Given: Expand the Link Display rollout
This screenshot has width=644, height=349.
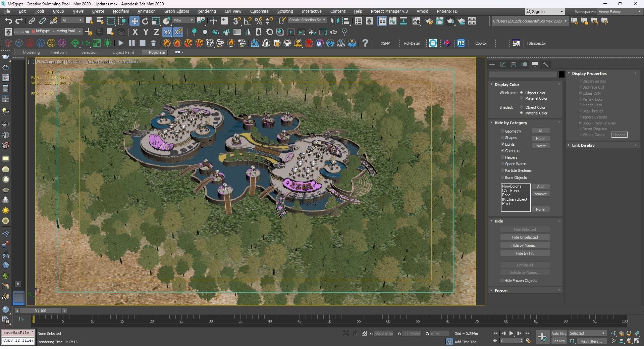Looking at the screenshot, I should [x=583, y=145].
